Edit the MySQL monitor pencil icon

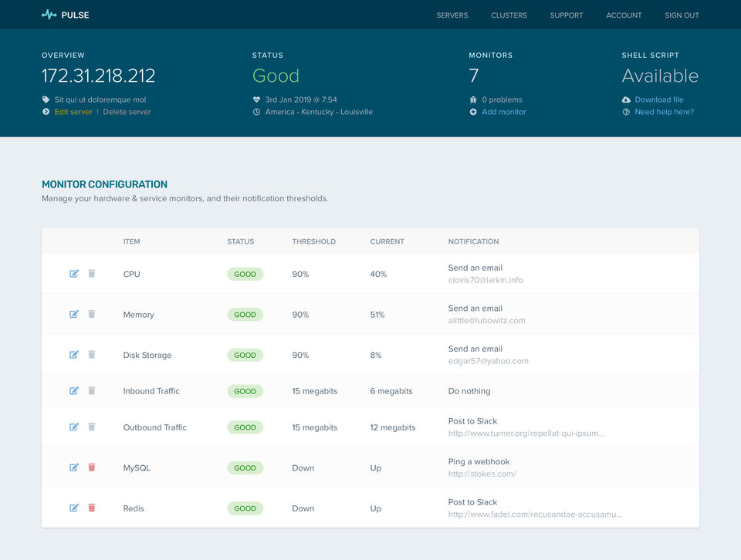[x=74, y=467]
